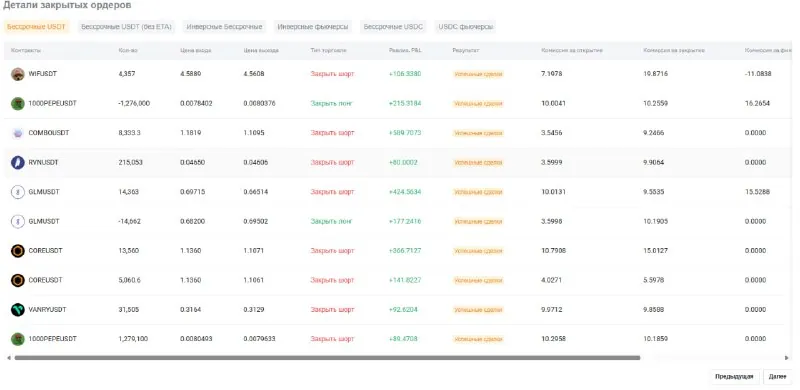Select the Бессрочные USDT tab
The width and height of the screenshot is (800, 390).
pyautogui.click(x=36, y=27)
